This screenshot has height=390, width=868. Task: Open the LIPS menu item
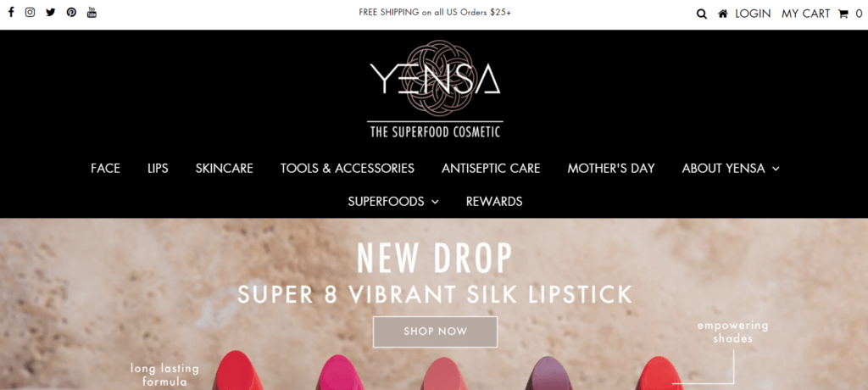158,169
